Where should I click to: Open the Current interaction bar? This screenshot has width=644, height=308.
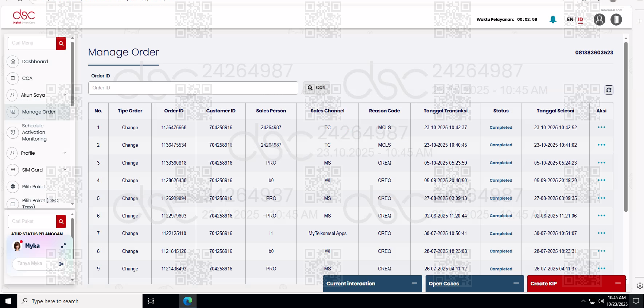click(372, 284)
